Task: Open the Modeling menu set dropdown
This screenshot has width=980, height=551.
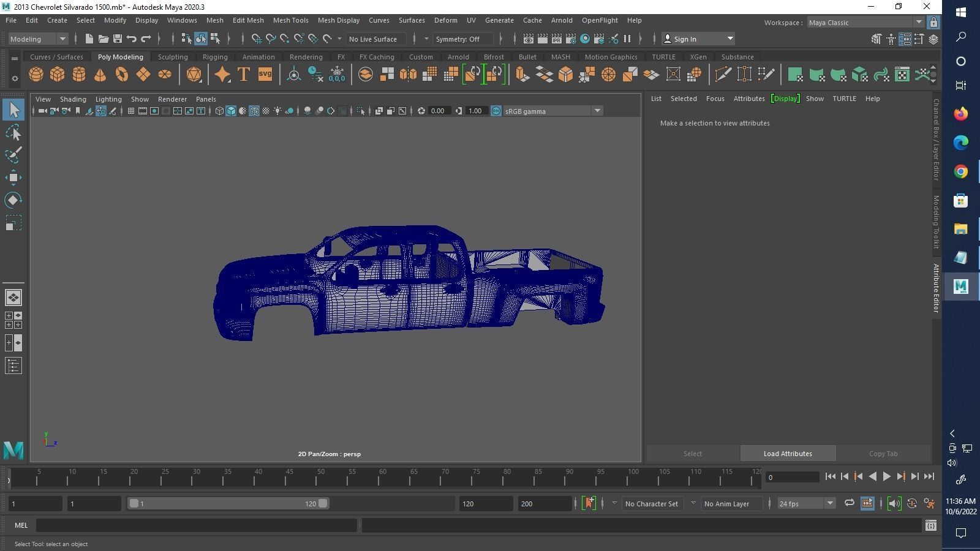Action: pyautogui.click(x=38, y=39)
